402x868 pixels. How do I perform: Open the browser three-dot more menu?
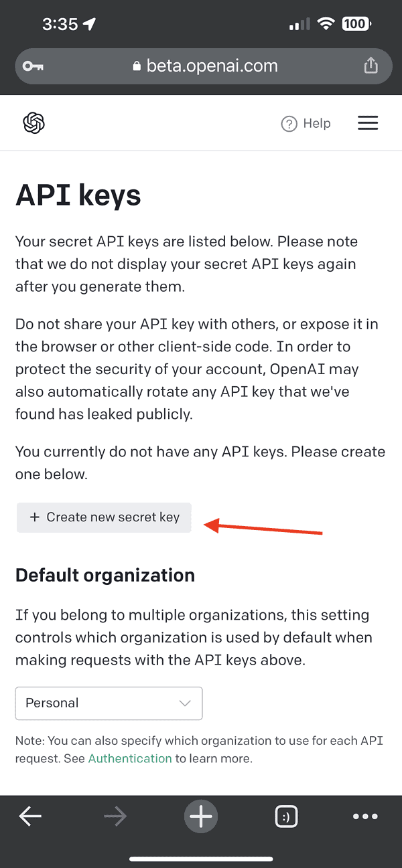[x=365, y=816]
